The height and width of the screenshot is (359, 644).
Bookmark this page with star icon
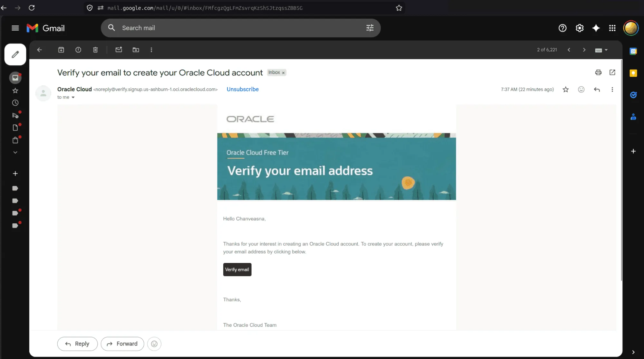[399, 8]
